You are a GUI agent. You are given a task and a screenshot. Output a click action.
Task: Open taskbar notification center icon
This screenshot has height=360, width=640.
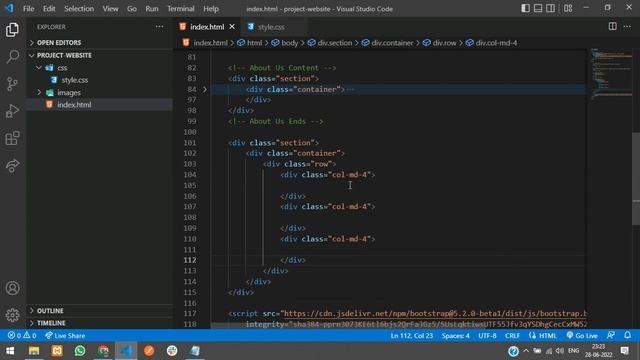coord(624,351)
